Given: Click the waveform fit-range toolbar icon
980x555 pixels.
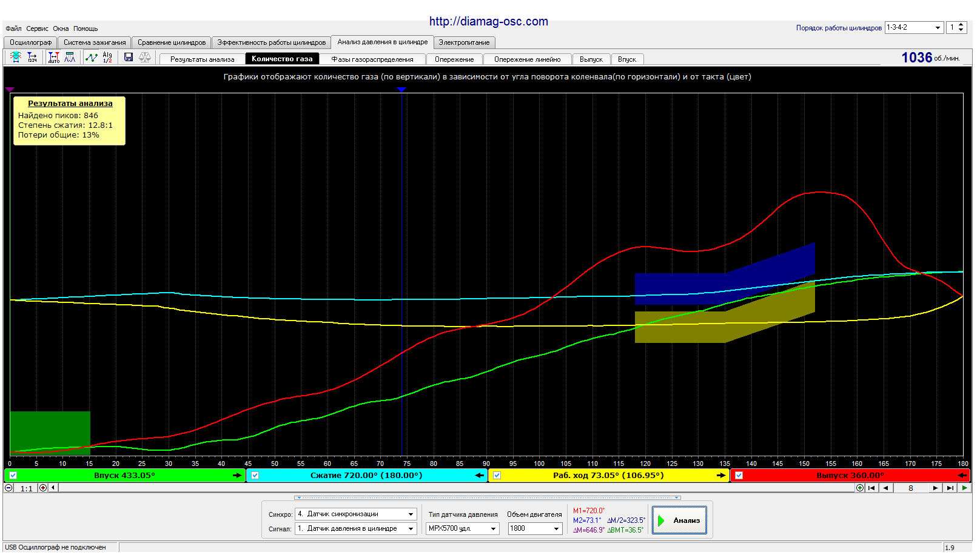Looking at the screenshot, I should pos(16,57).
